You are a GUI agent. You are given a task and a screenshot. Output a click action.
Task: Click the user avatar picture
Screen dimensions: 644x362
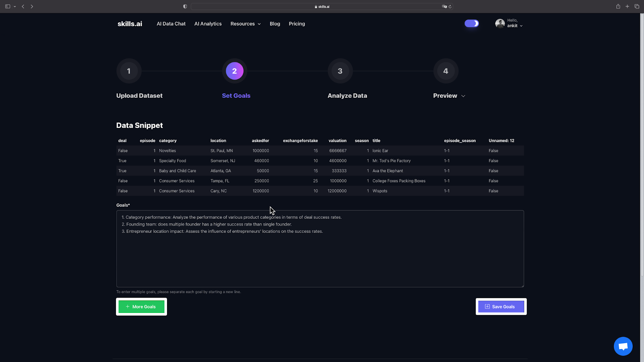point(500,23)
